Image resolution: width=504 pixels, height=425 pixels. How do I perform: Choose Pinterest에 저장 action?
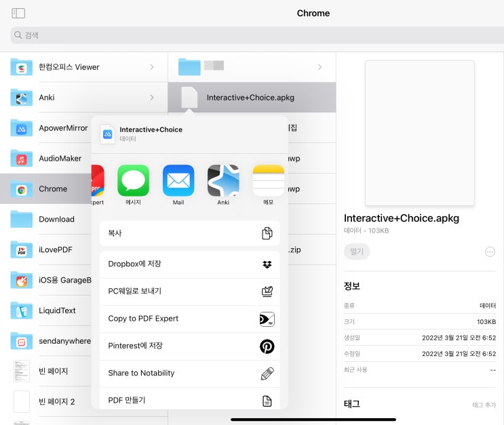point(190,346)
